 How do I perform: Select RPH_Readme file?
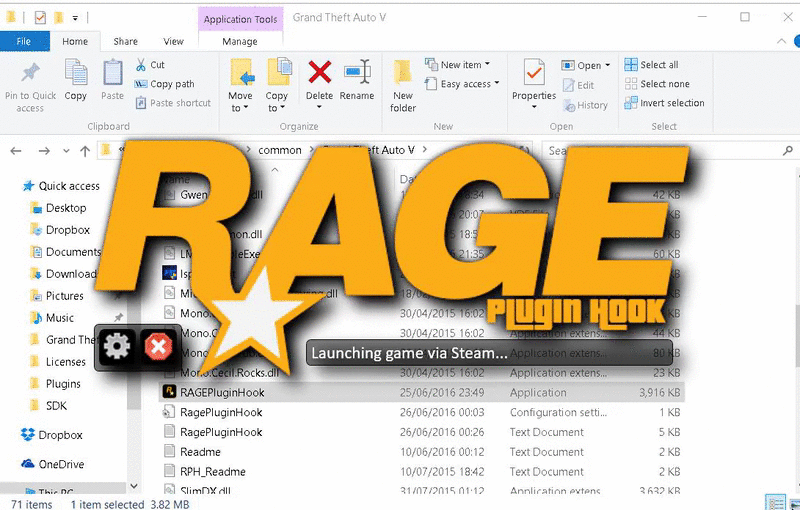pos(421,472)
